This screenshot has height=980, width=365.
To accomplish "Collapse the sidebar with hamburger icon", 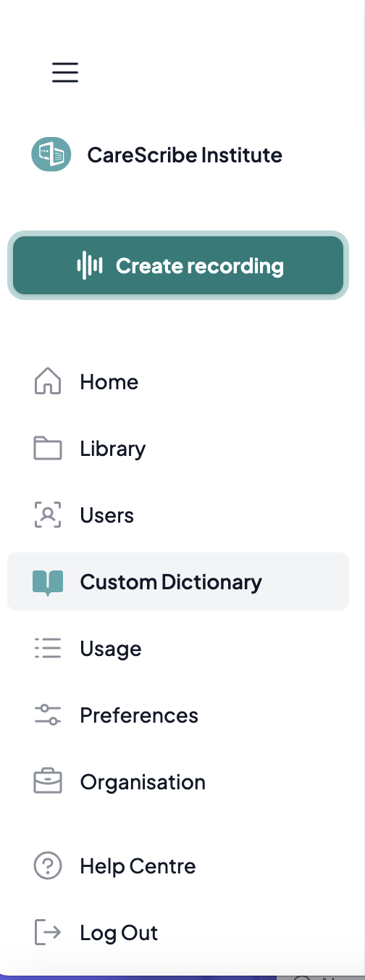I will pyautogui.click(x=65, y=72).
